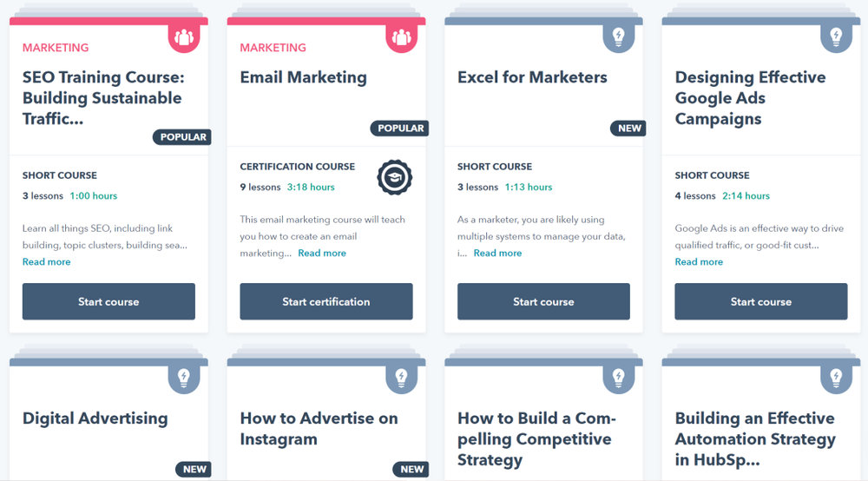868x481 pixels.
Task: Click the POPULAR badge on SEO Training card
Action: (182, 136)
